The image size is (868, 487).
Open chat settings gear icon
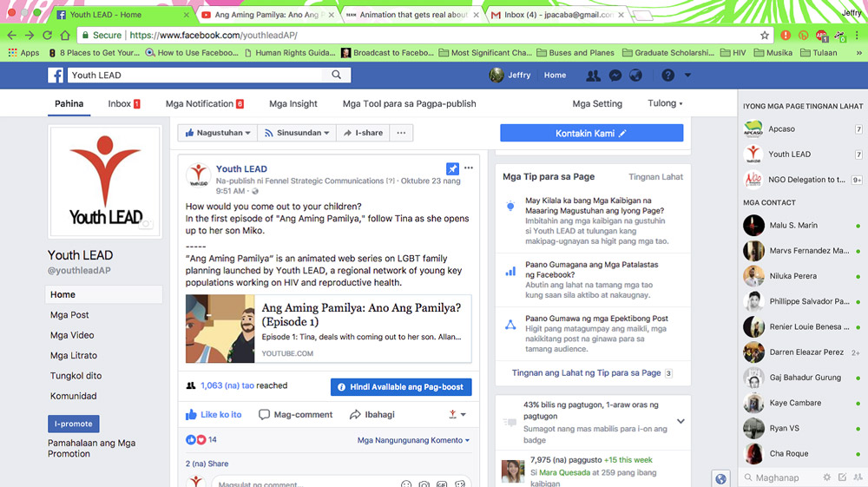click(826, 477)
